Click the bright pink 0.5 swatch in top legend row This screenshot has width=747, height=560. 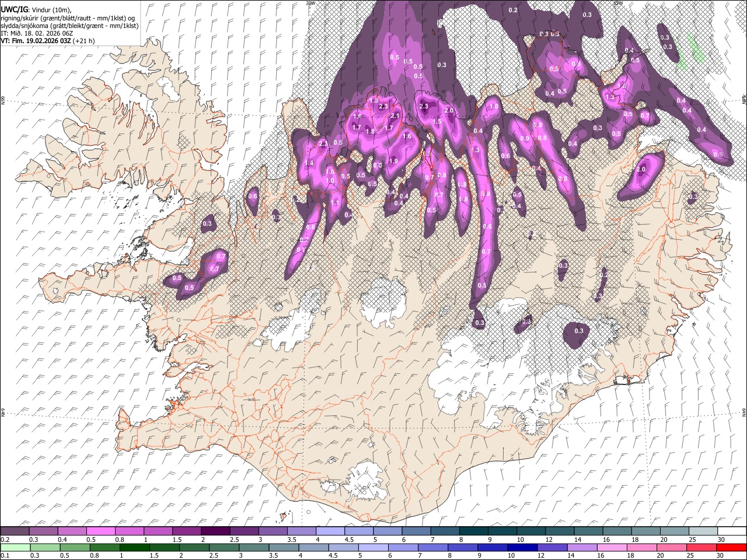[x=100, y=531]
